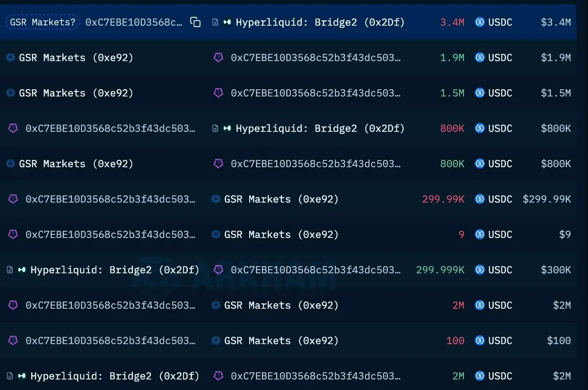
Task: Click the GSR Markets icon in the 1.5M row
Action: point(10,93)
